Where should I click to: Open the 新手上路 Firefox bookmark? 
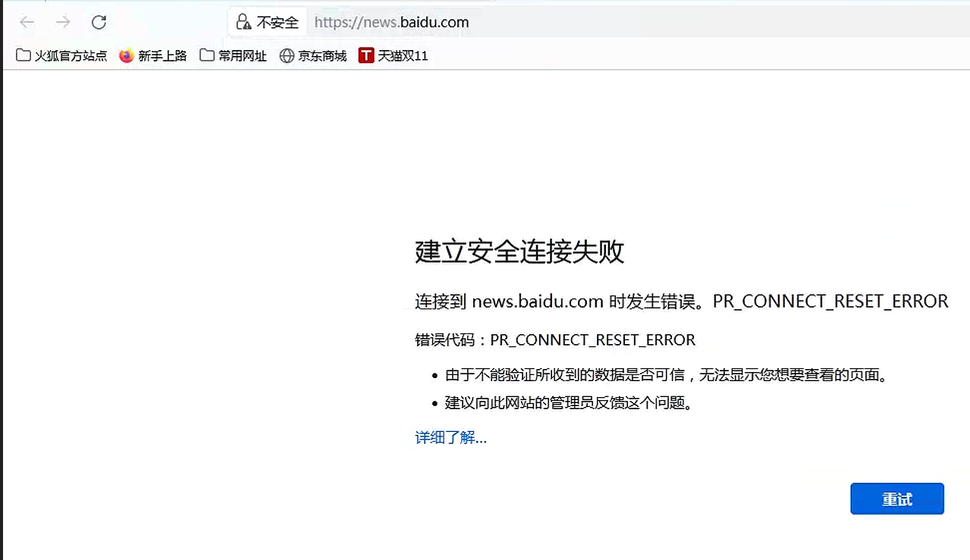(x=153, y=55)
